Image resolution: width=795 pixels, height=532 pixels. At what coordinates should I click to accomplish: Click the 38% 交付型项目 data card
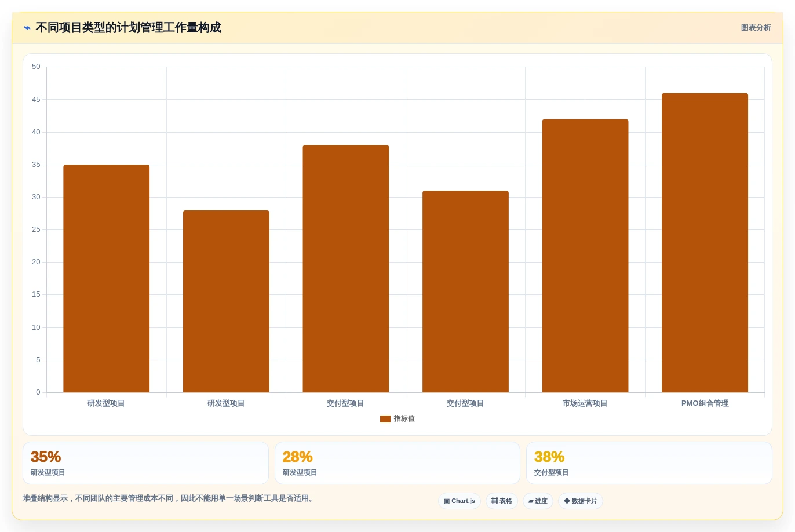(x=649, y=463)
